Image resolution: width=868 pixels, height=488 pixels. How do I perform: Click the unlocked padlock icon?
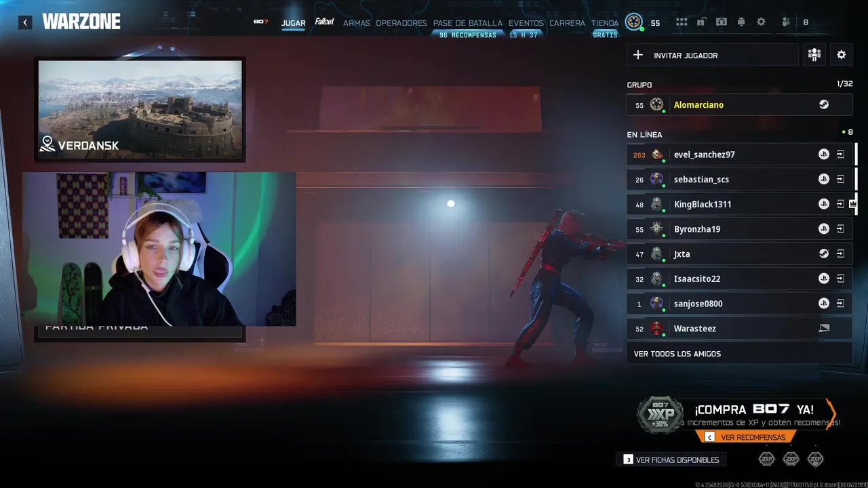(x=701, y=22)
